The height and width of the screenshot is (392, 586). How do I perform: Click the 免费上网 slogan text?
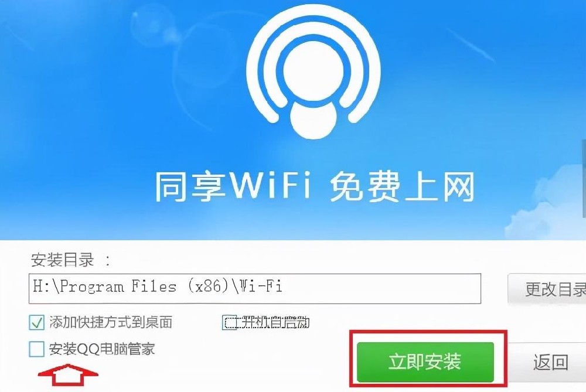[x=402, y=186]
